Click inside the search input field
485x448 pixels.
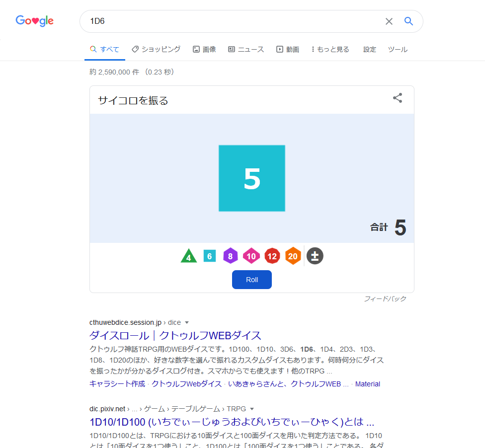click(x=224, y=21)
